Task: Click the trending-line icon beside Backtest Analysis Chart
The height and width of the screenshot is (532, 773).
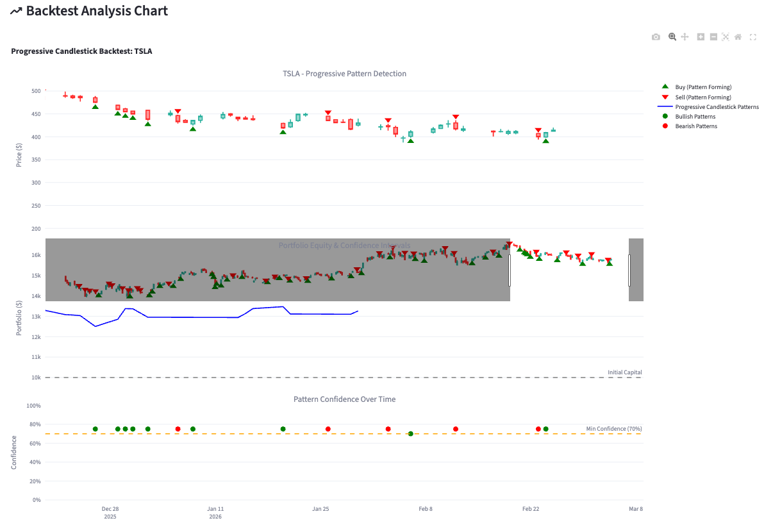Action: (16, 10)
